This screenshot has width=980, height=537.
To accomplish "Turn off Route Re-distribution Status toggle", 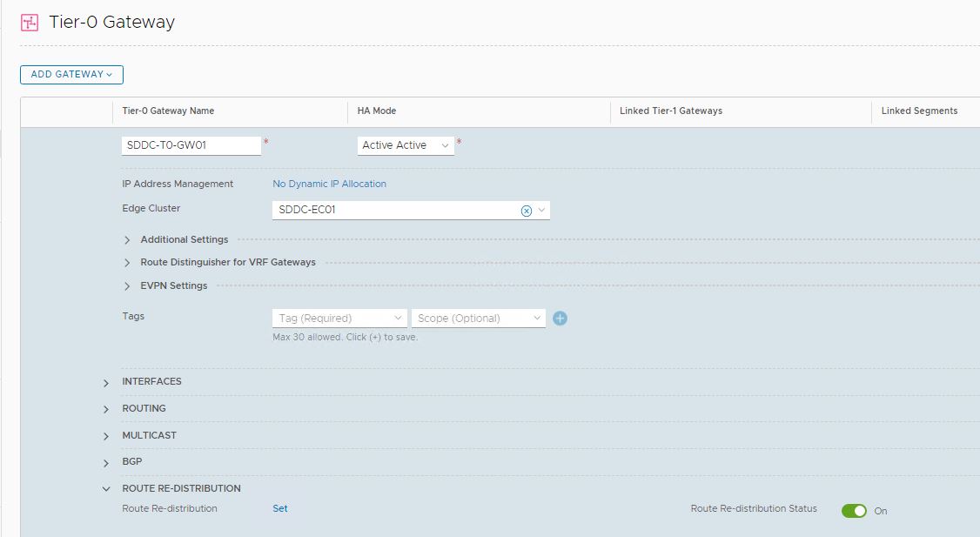I will [854, 511].
